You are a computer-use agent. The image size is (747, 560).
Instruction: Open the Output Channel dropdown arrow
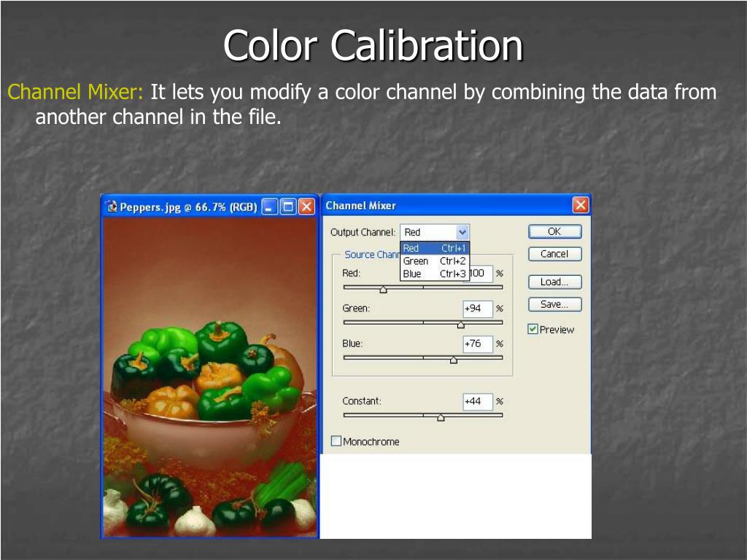pos(462,233)
